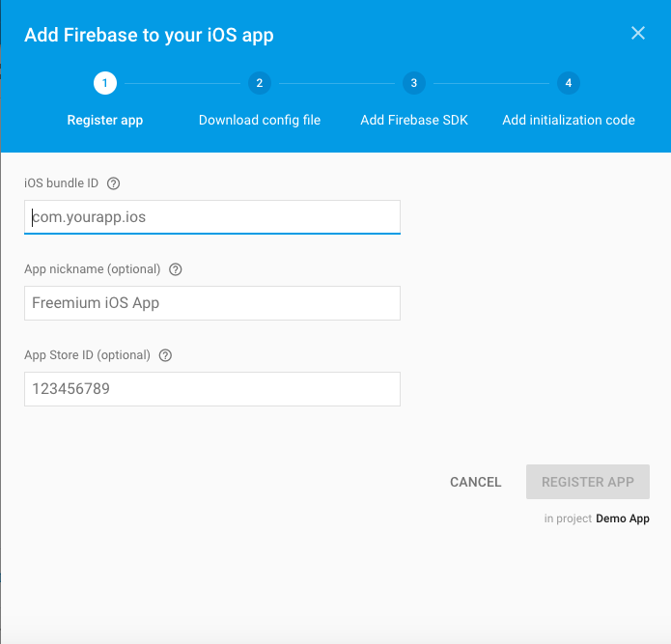Screen dimensions: 671x644
Task: Focus the iOS bundle ID field
Action: (212, 217)
